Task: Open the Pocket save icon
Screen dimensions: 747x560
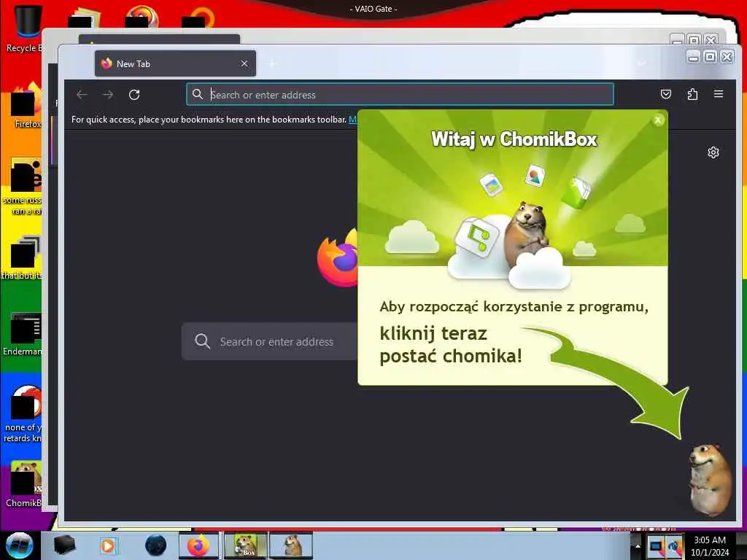Action: [x=665, y=94]
